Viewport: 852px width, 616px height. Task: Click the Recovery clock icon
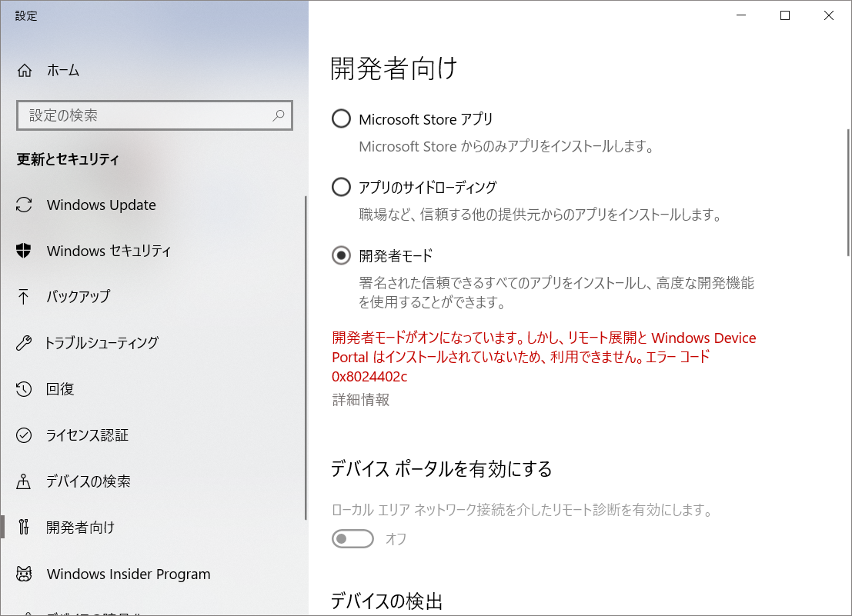(x=24, y=388)
